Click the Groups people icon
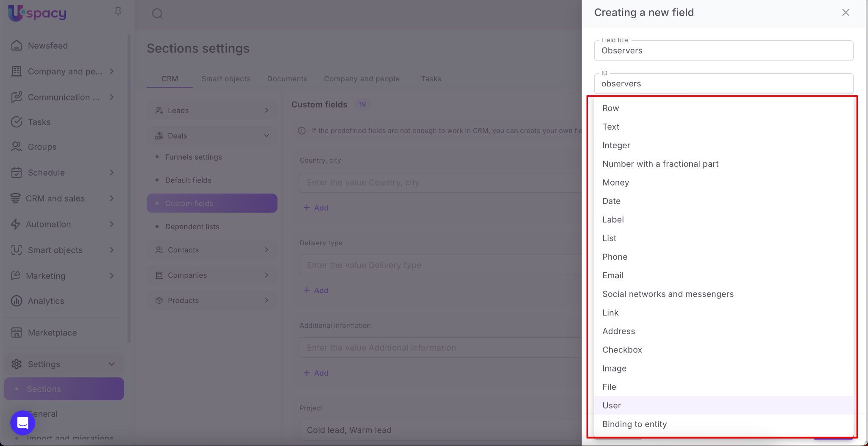Image resolution: width=868 pixels, height=446 pixels. (x=17, y=147)
